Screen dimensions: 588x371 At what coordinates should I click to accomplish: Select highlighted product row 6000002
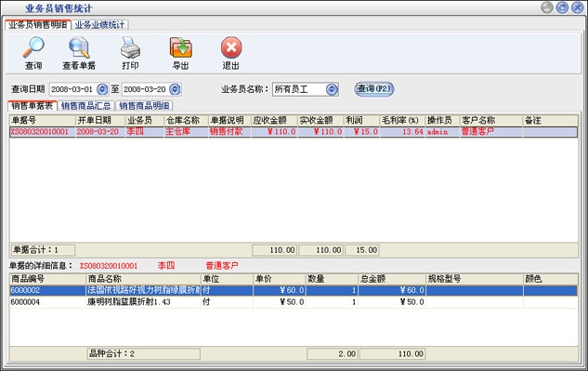point(294,290)
